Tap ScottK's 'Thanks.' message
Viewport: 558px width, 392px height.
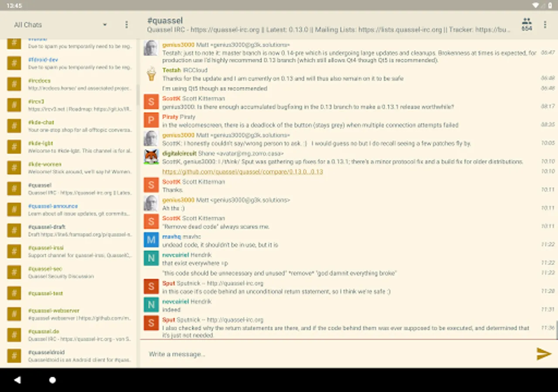click(173, 190)
